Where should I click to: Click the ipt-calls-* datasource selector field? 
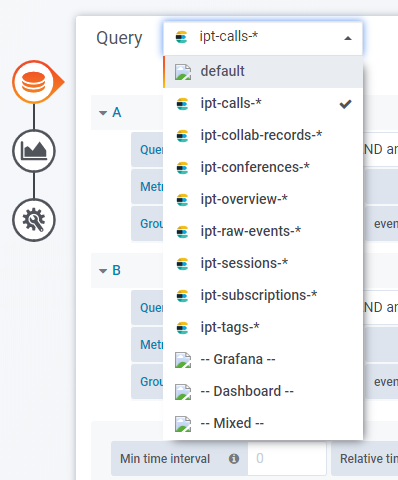tap(263, 38)
